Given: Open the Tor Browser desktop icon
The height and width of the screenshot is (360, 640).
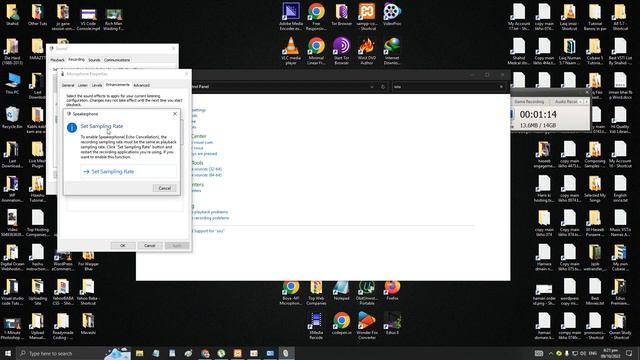Looking at the screenshot, I should [342, 15].
